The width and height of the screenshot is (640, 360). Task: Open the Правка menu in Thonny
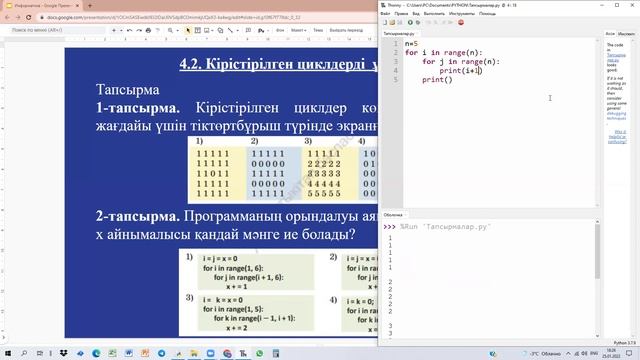401,13
